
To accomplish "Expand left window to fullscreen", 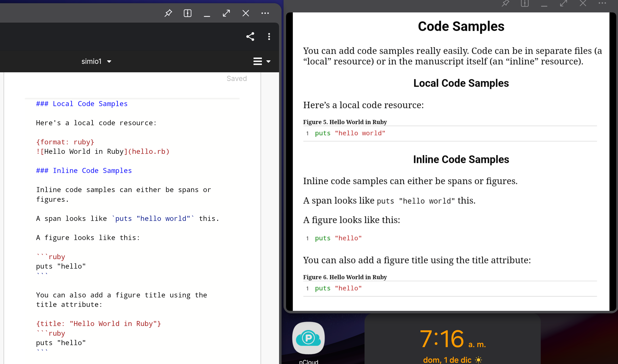I will tap(226, 13).
